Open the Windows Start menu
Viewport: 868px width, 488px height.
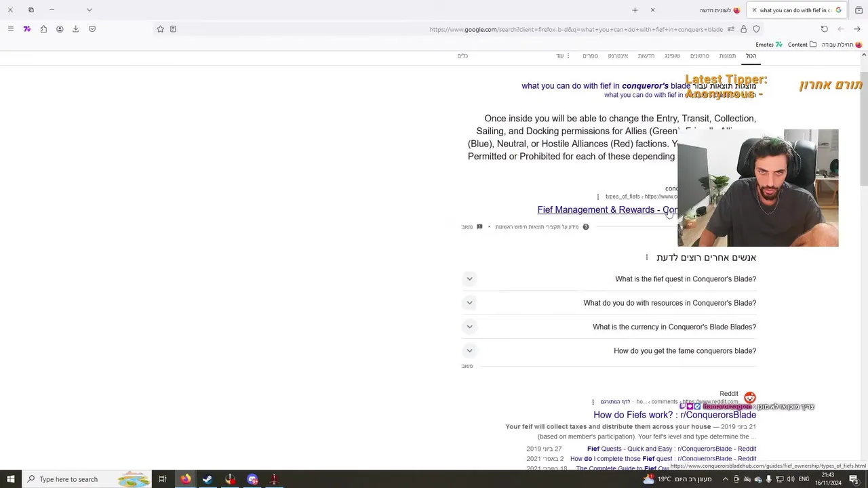(11, 479)
